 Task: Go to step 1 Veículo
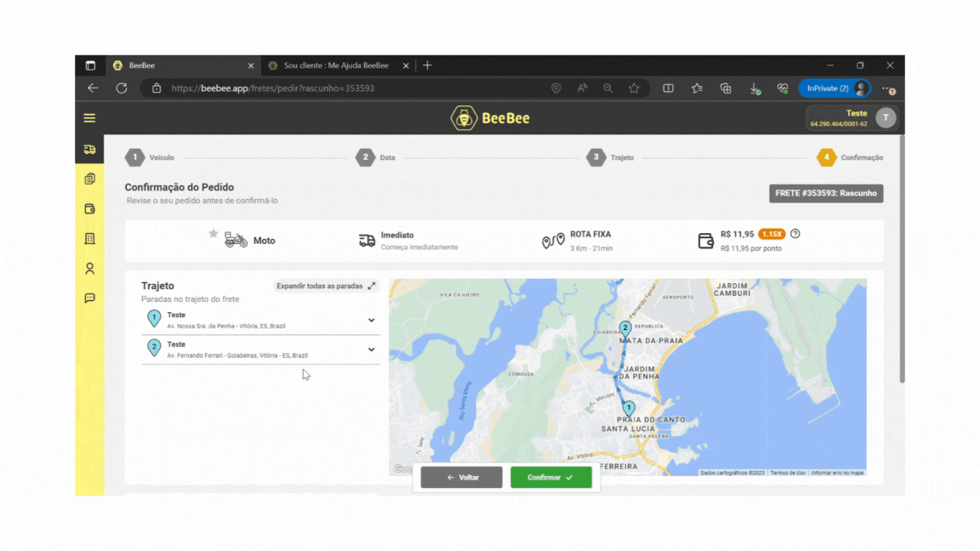click(x=150, y=157)
